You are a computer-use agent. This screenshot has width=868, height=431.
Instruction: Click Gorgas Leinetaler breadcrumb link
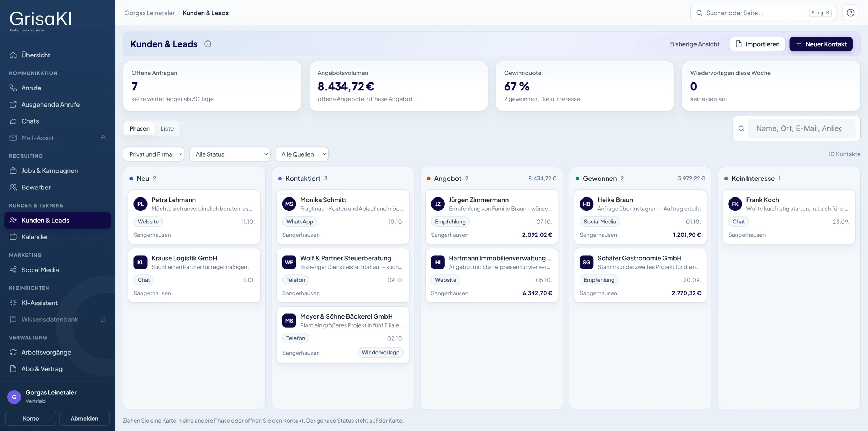[149, 13]
